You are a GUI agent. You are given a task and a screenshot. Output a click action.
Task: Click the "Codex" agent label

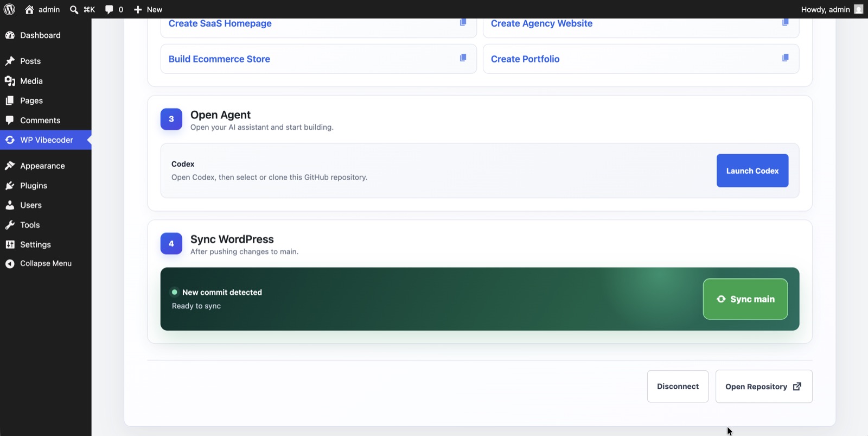[183, 164]
